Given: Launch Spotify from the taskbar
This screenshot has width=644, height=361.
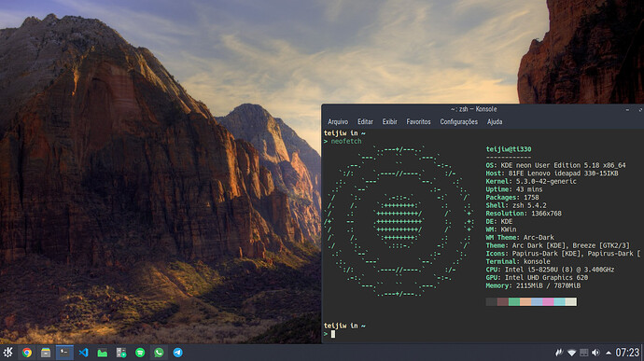Looking at the screenshot, I should (x=140, y=353).
